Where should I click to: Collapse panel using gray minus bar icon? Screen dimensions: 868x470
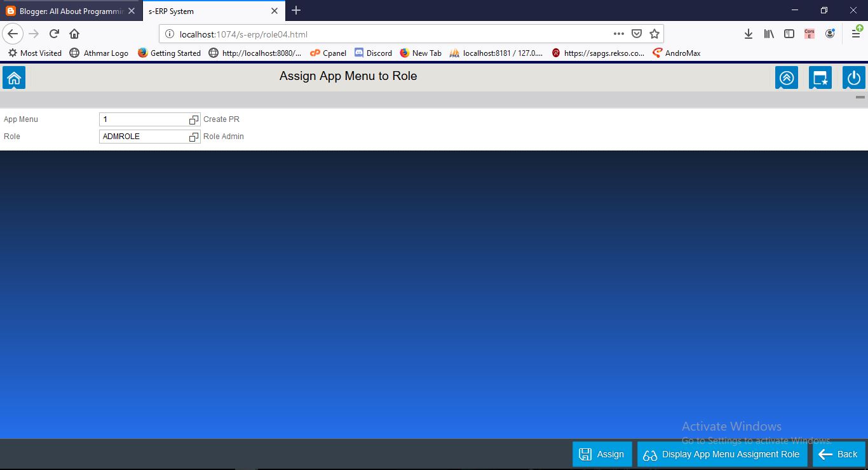click(860, 97)
